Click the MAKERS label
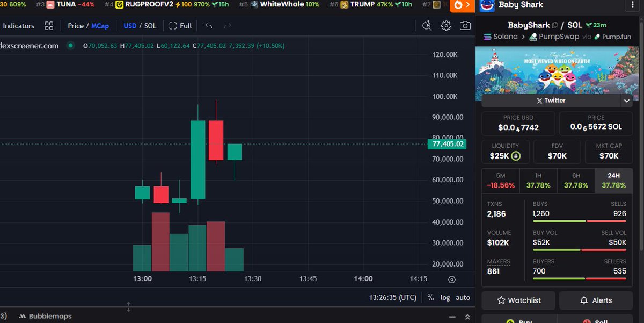The image size is (644, 323). pos(499,261)
